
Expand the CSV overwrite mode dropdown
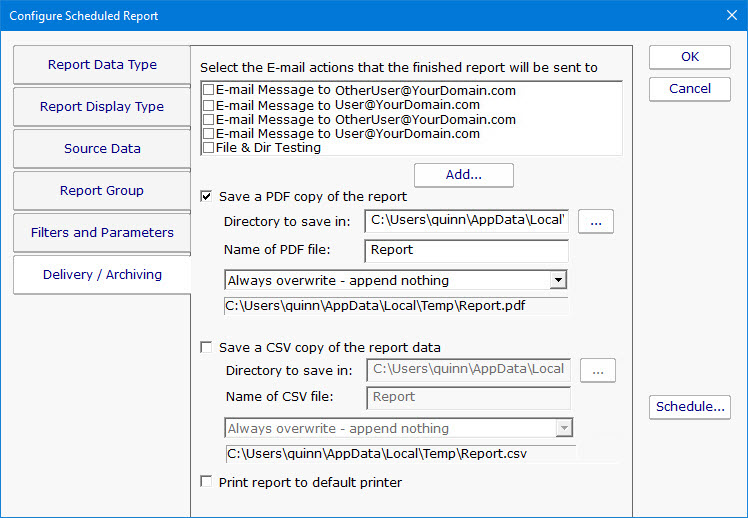[564, 428]
